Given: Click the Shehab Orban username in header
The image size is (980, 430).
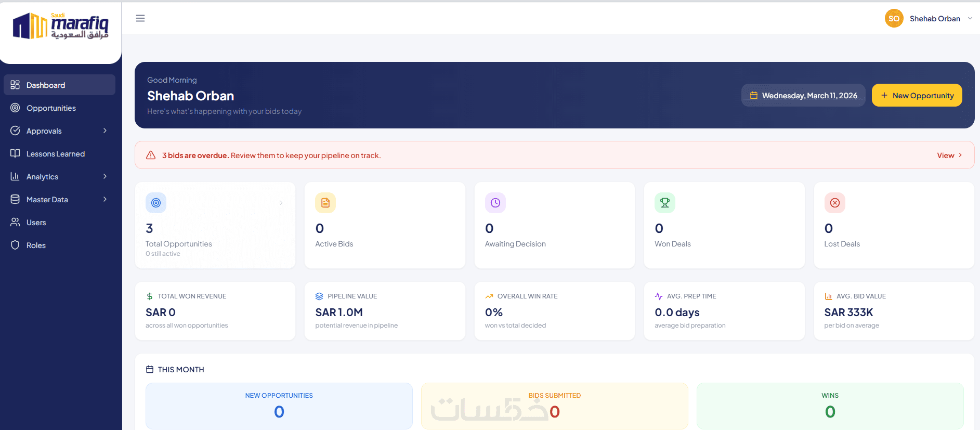Looking at the screenshot, I should coord(935,19).
